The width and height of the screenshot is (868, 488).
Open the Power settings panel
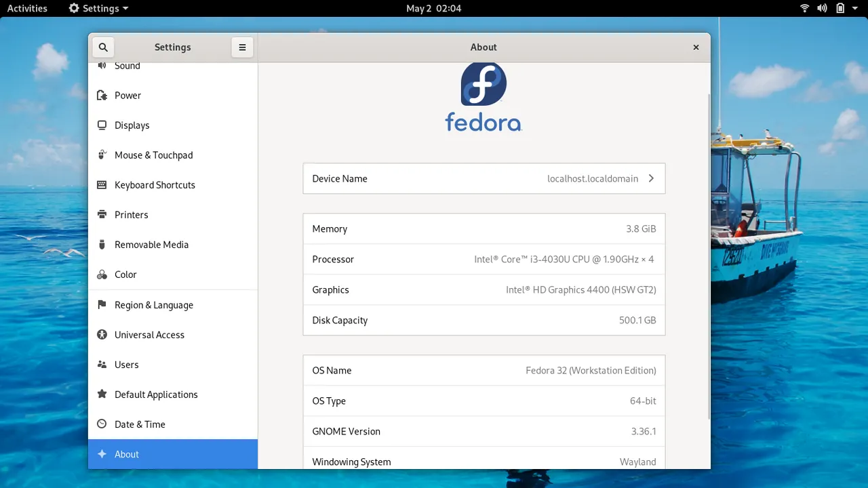[x=173, y=96]
